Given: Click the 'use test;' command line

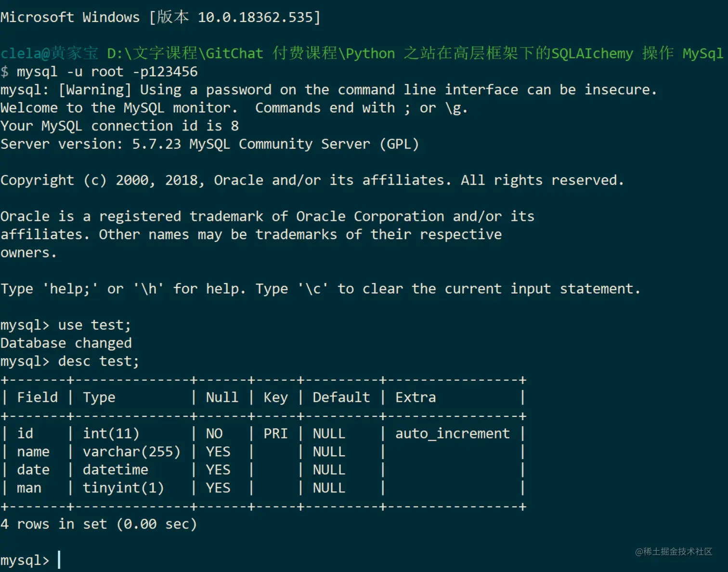Looking at the screenshot, I should (x=65, y=325).
